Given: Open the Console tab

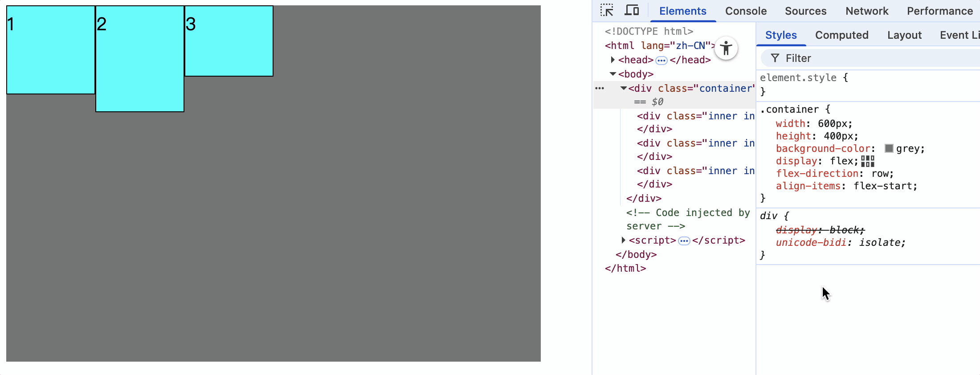Looking at the screenshot, I should point(746,11).
